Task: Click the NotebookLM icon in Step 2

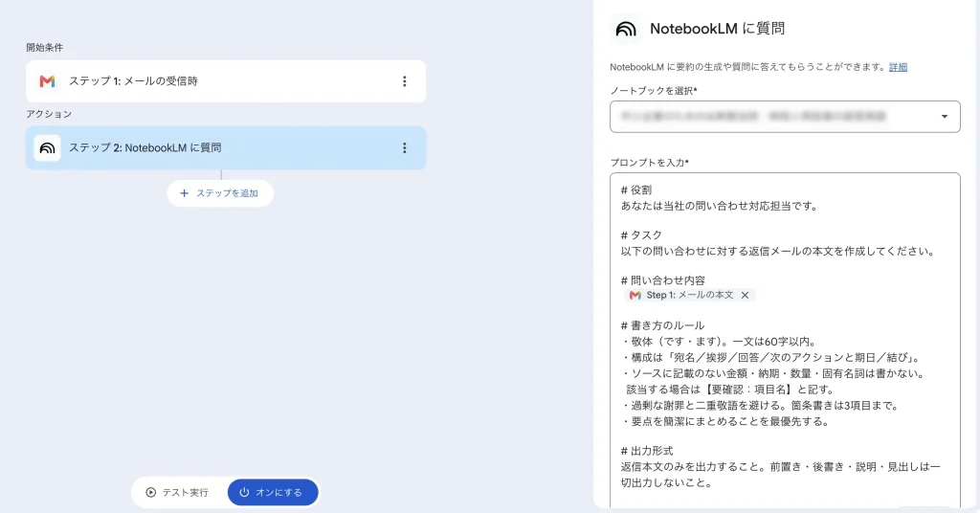Action: coord(48,148)
